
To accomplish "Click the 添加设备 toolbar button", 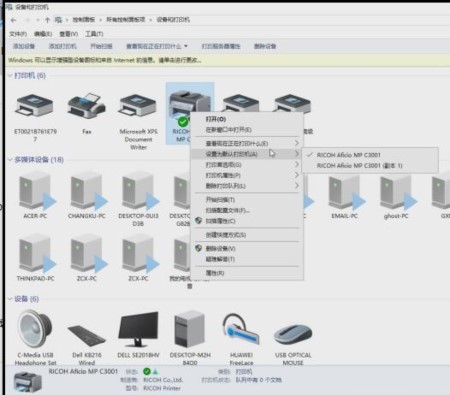I will tap(24, 46).
